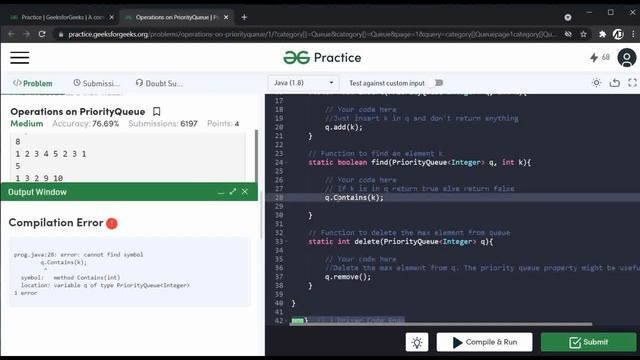Click code line q.remove();
640x360 pixels.
(x=348, y=277)
